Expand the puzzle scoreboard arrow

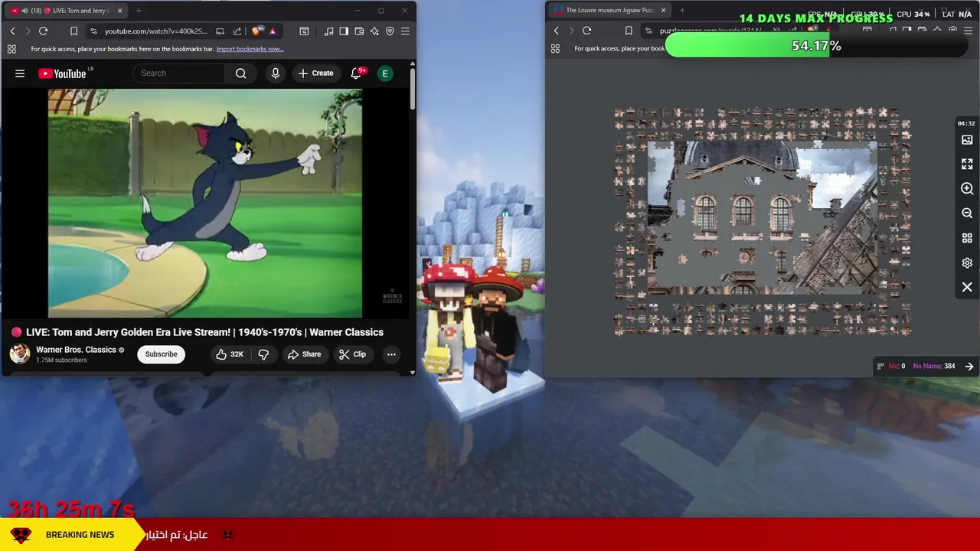point(969,367)
